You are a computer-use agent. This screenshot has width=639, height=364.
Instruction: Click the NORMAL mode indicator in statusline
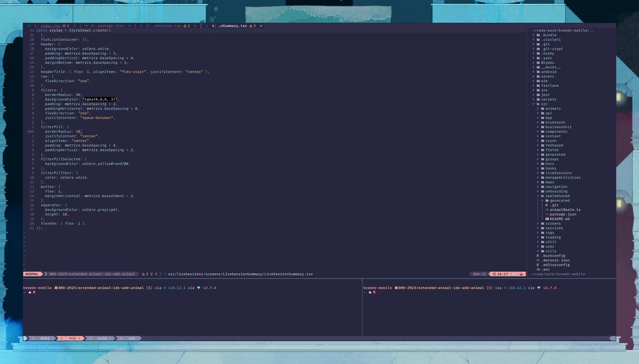point(32,274)
